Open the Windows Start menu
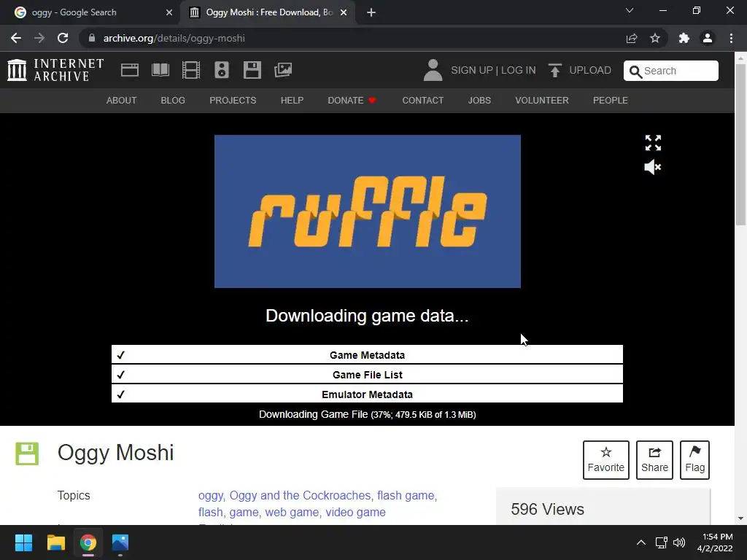This screenshot has width=747, height=560. (x=23, y=542)
